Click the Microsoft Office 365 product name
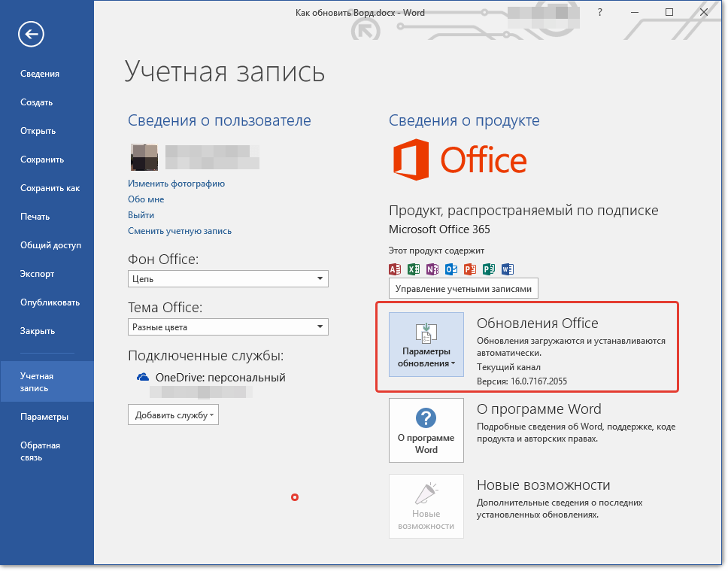 click(439, 229)
